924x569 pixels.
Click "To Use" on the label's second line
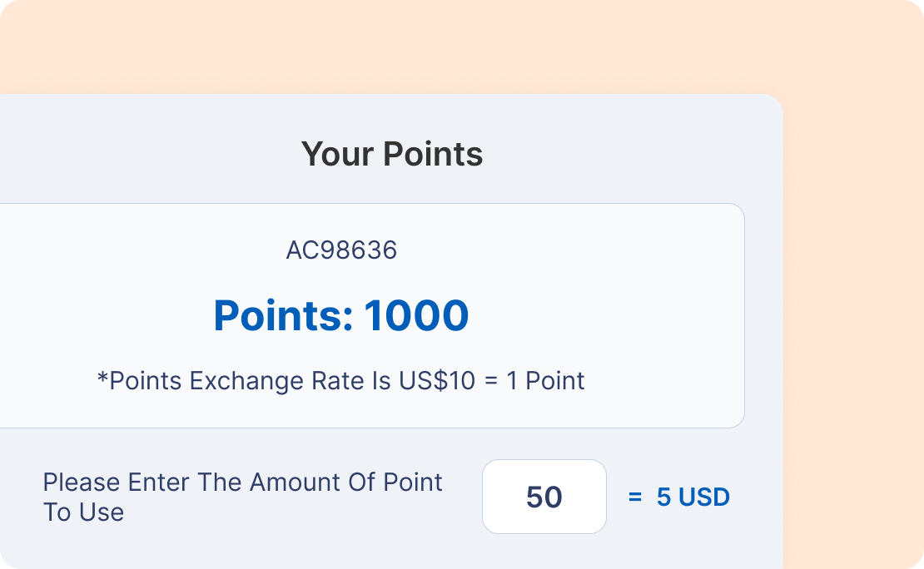tap(83, 512)
